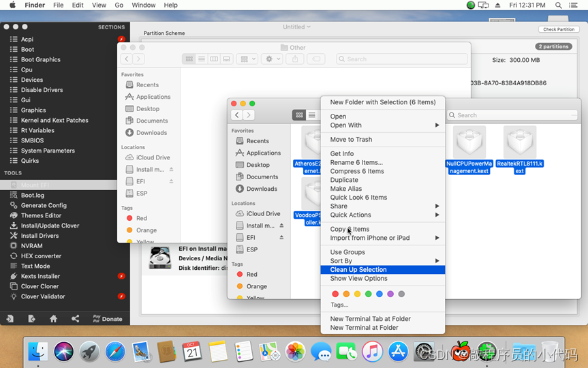Toggle Use Groups in context menu
Screen dimensions: 588x368
pyautogui.click(x=383, y=252)
